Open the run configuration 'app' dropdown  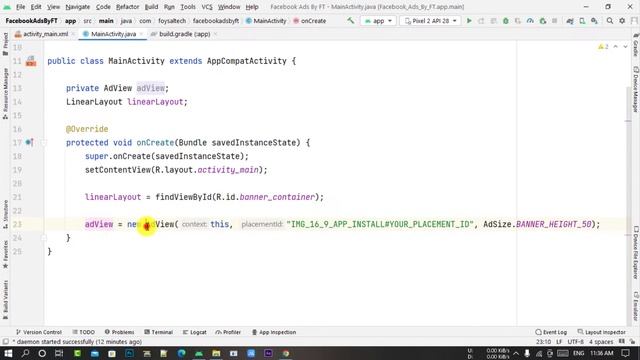pos(378,20)
